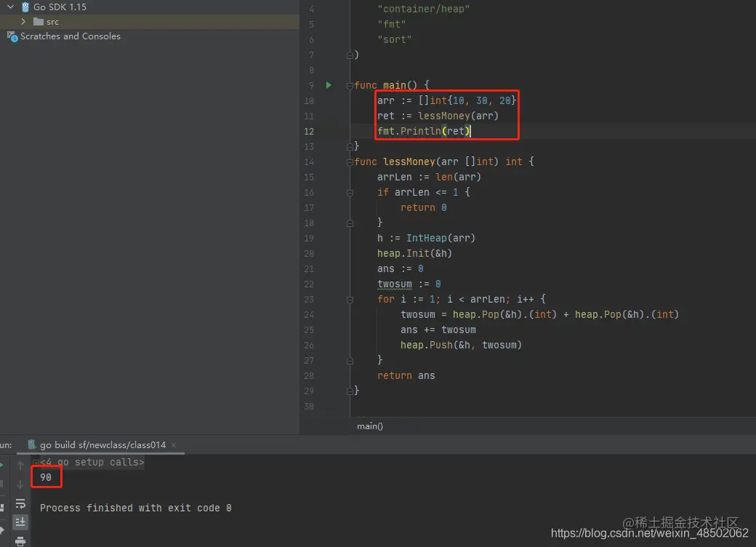This screenshot has height=547, width=756.
Task: Toggle scroll-to-end icon in Run console
Action: click(20, 522)
